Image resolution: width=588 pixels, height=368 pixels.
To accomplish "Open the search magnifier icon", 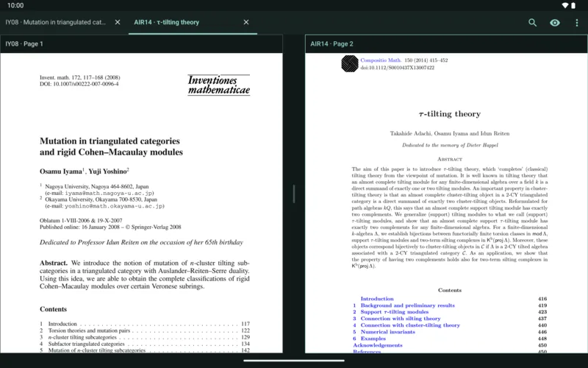I will coord(532,23).
